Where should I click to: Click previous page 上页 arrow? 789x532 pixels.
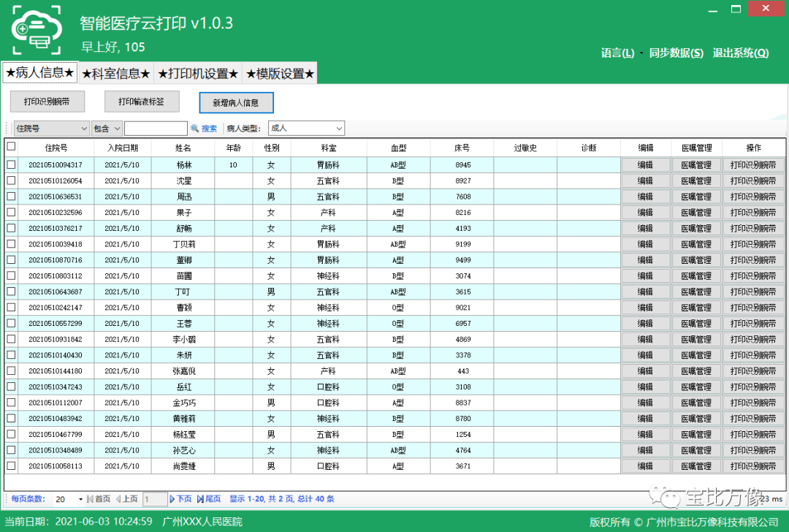tap(118, 499)
